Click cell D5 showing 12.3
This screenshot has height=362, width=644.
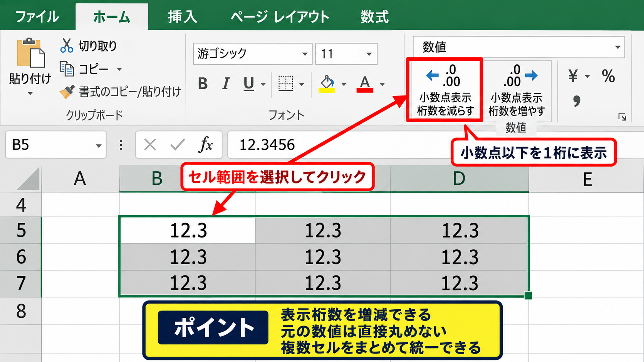pyautogui.click(x=460, y=230)
